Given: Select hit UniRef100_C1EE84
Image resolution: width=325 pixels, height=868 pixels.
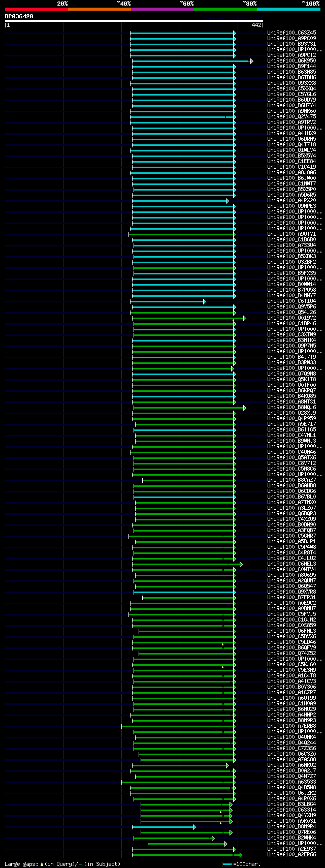Looking at the screenshot, I should point(291,162).
